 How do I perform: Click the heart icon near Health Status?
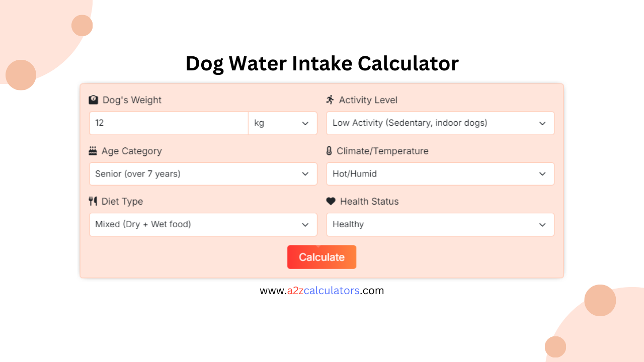[x=331, y=201]
